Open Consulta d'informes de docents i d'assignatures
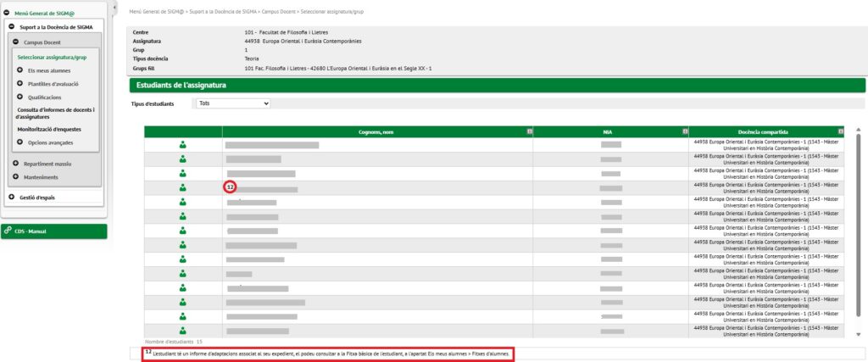 (55, 113)
